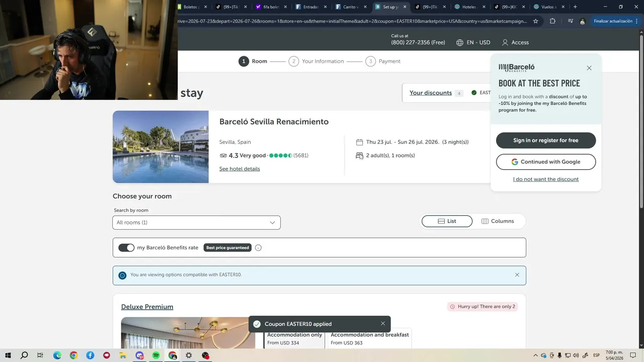644x362 pixels.
Task: Click the globe language icon
Action: click(x=460, y=43)
